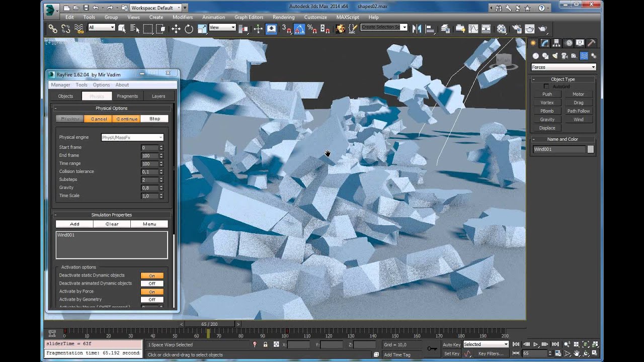644x362 pixels.
Task: Click the Vortex space warp button
Action: click(547, 103)
